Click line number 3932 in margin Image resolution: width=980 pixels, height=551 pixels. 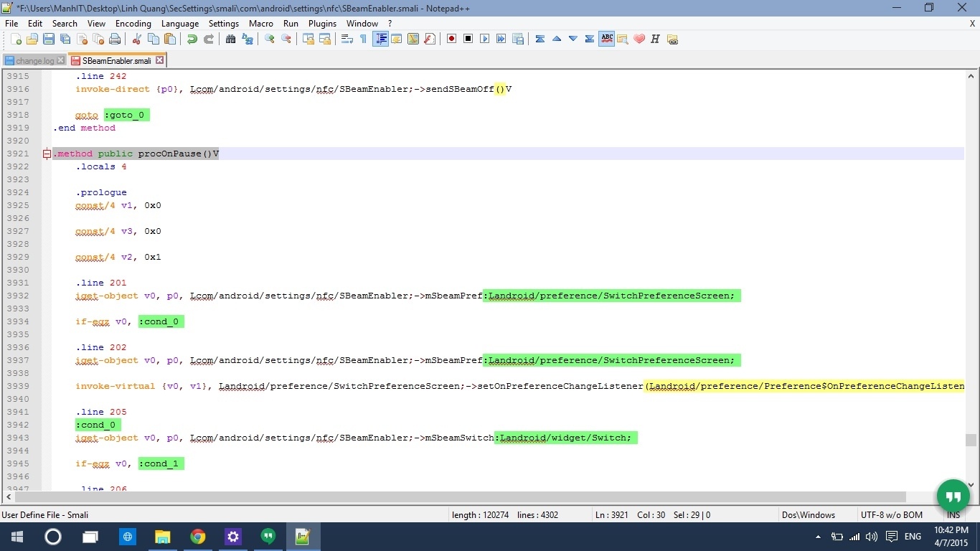pyautogui.click(x=18, y=296)
